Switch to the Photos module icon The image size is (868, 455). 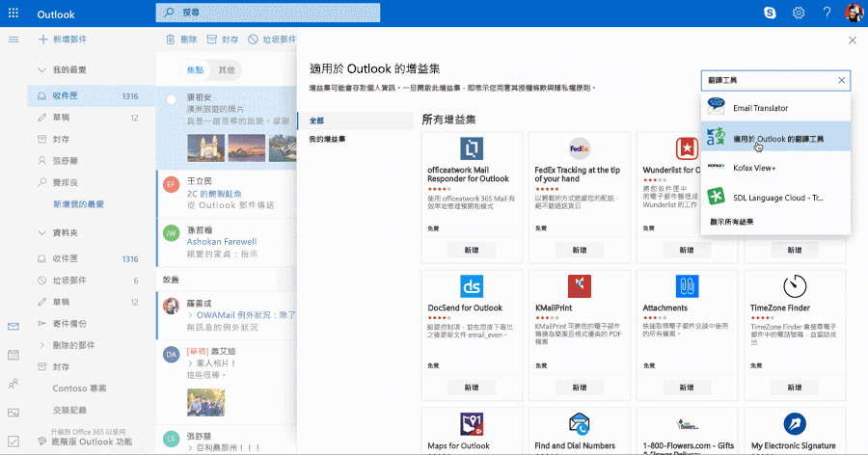pos(14,413)
